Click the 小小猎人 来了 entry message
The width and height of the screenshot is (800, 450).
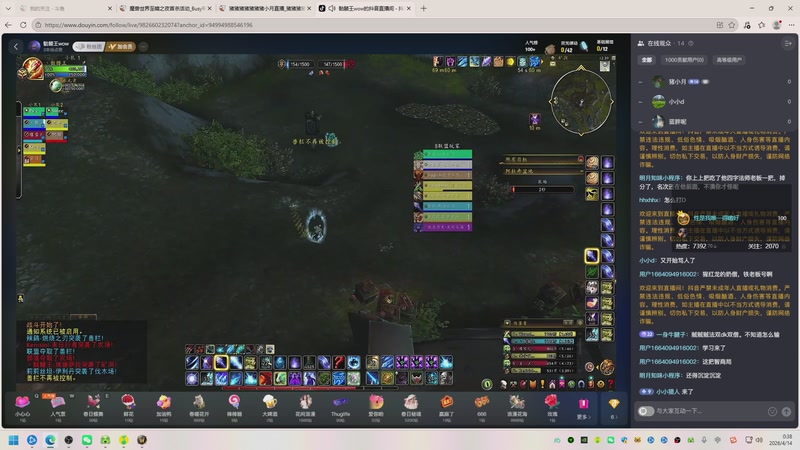click(666, 391)
